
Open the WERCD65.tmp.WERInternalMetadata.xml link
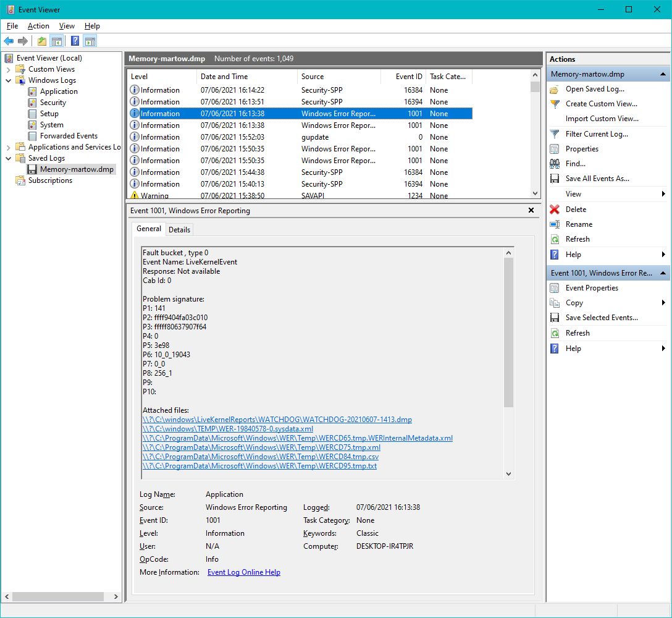pos(298,438)
